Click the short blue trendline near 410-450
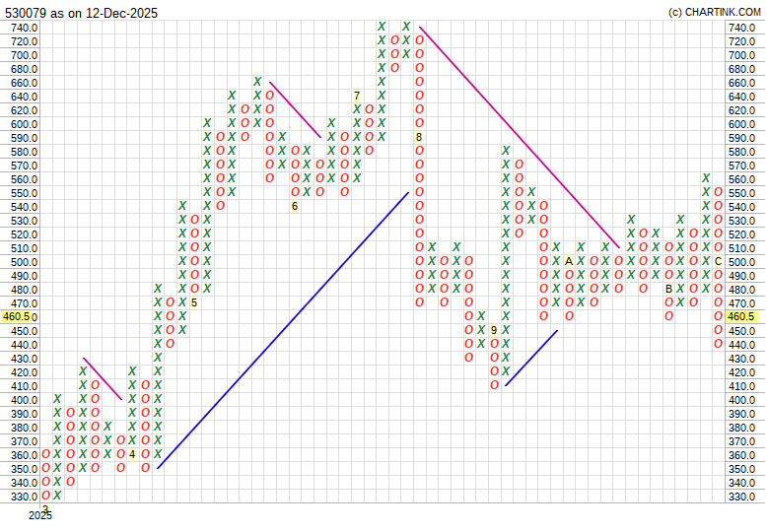This screenshot has height=532, width=767. (531, 357)
